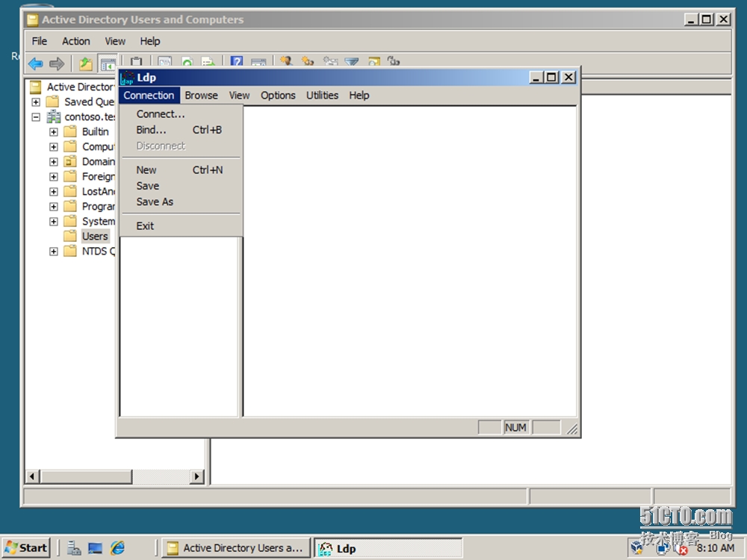Click the tree pane left scroll arrow
The width and height of the screenshot is (747, 560).
click(33, 476)
